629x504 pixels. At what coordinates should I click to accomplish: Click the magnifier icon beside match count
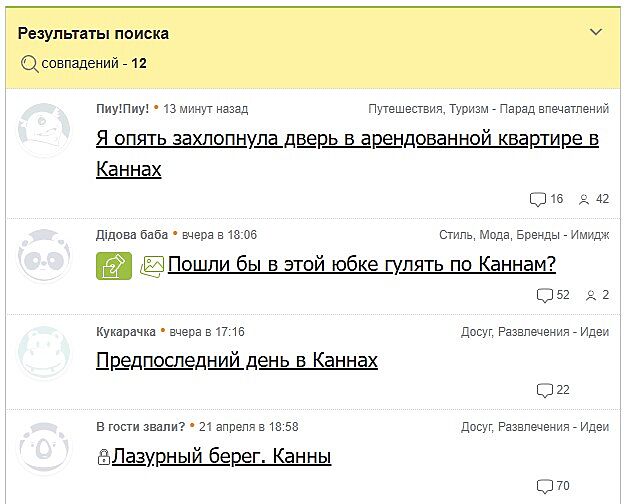pyautogui.click(x=29, y=64)
